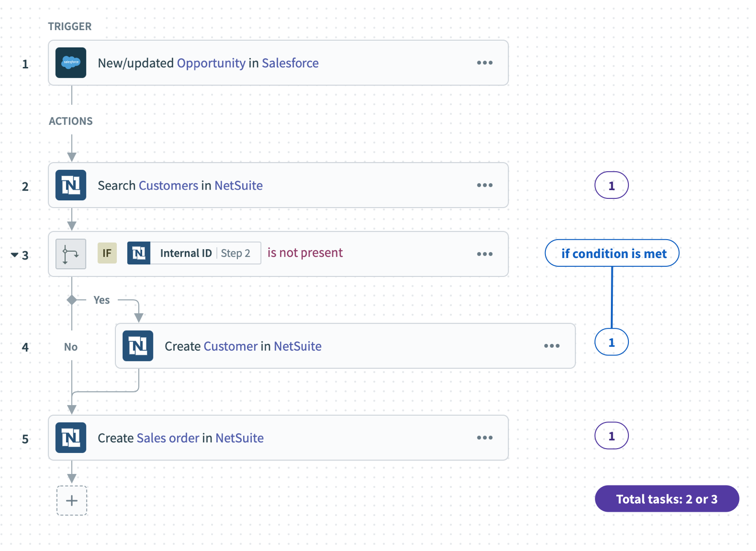Screen dimensions: 756x551
Task: Click the 'if condition is met' label
Action: point(612,253)
